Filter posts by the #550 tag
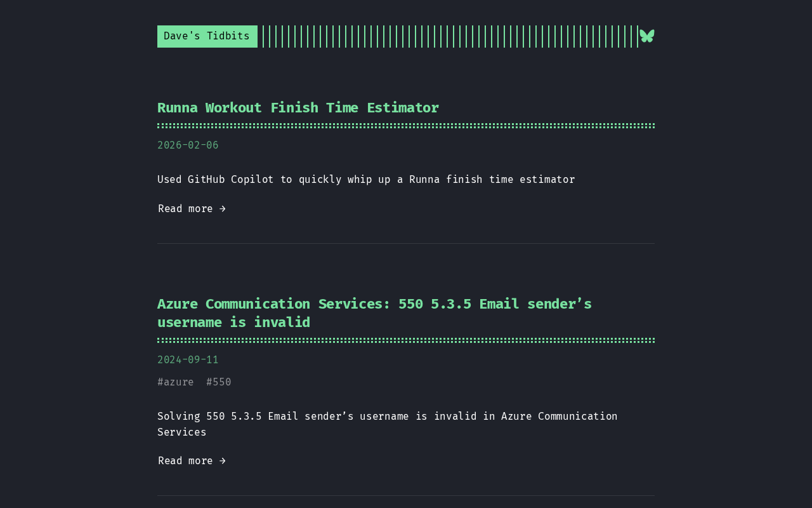 (219, 382)
